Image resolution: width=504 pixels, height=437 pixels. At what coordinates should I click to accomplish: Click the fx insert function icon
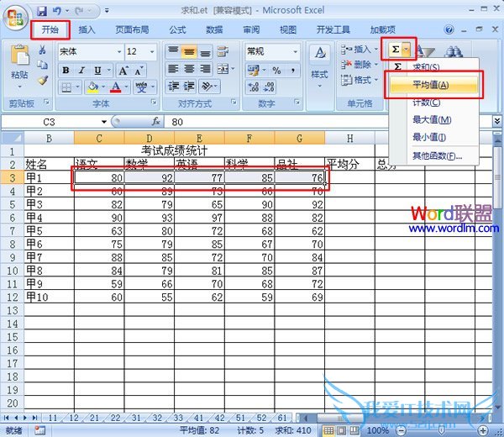point(155,122)
